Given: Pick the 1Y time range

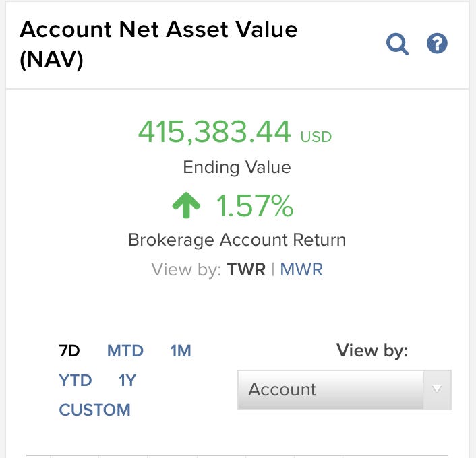Looking at the screenshot, I should click(x=127, y=381).
